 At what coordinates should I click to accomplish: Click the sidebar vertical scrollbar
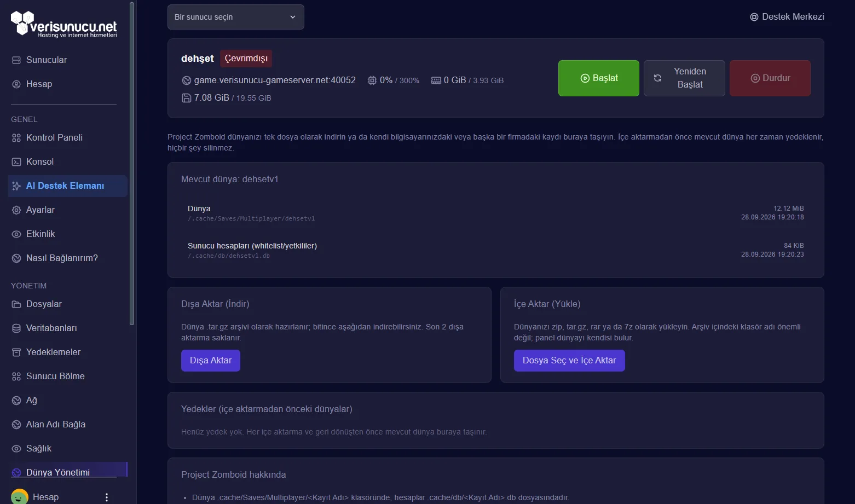[131, 163]
